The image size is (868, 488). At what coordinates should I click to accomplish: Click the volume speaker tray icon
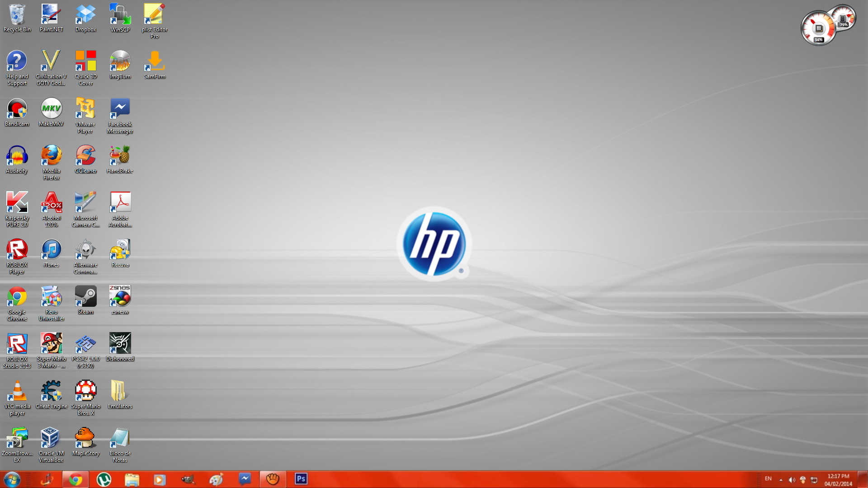792,480
